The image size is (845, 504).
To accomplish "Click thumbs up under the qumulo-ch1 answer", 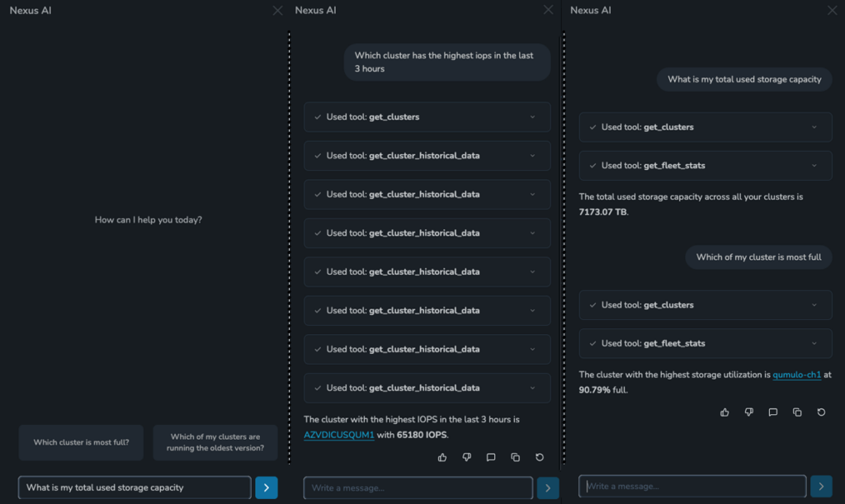I will tap(725, 412).
